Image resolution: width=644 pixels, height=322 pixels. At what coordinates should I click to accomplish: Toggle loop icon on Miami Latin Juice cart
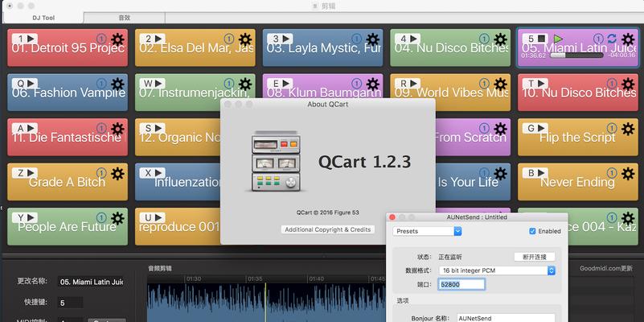[612, 39]
